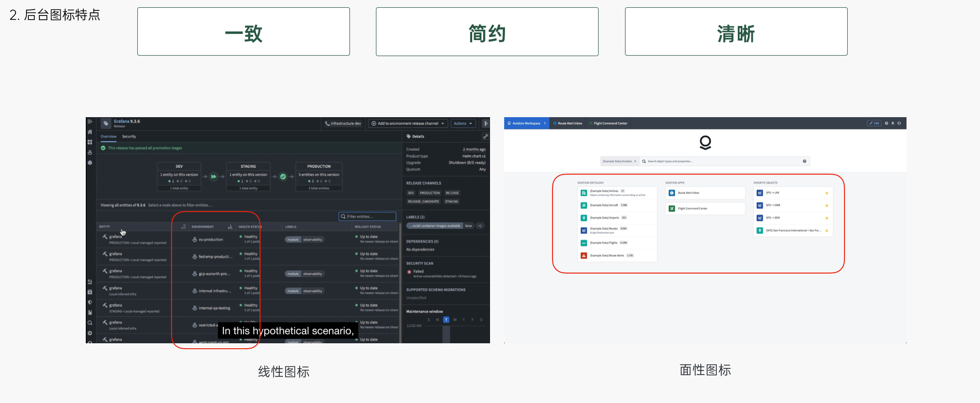Select the PRODUCTION stage node
The width and height of the screenshot is (980, 403).
pyautogui.click(x=319, y=176)
